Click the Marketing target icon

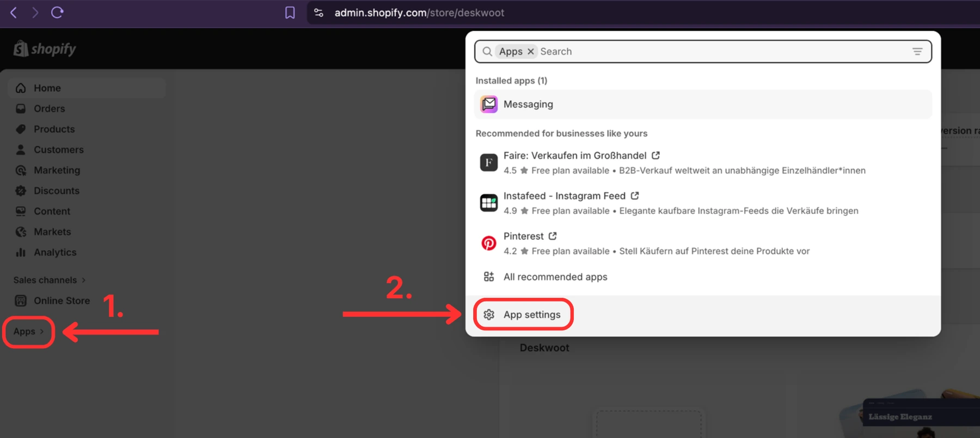coord(21,170)
